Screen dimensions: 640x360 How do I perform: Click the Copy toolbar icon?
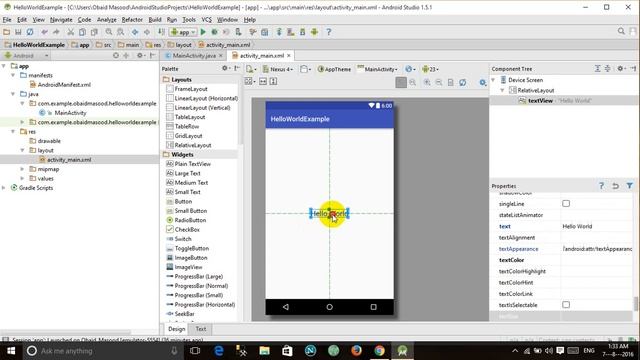pyautogui.click(x=82, y=32)
